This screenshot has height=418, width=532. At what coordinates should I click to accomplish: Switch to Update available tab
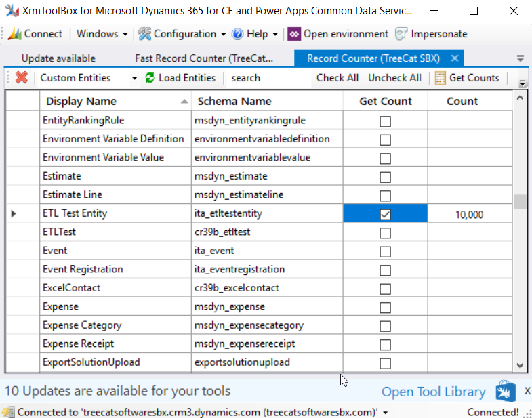click(x=58, y=58)
